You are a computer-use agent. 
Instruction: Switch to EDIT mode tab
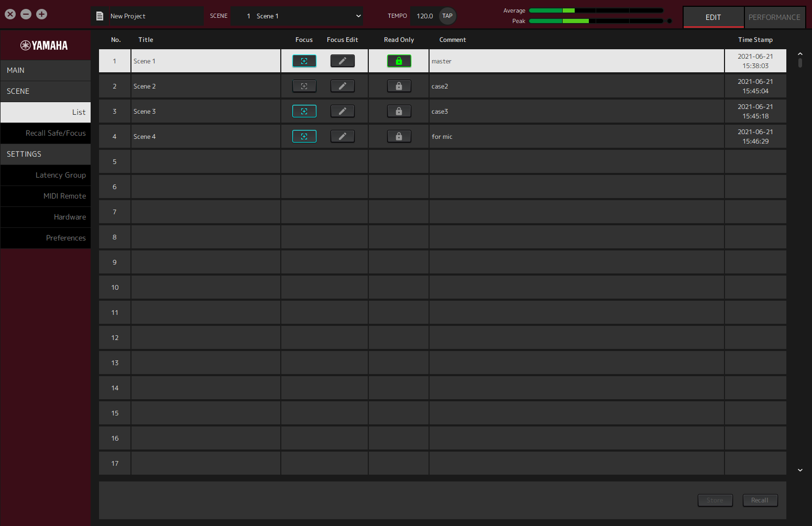coord(713,17)
